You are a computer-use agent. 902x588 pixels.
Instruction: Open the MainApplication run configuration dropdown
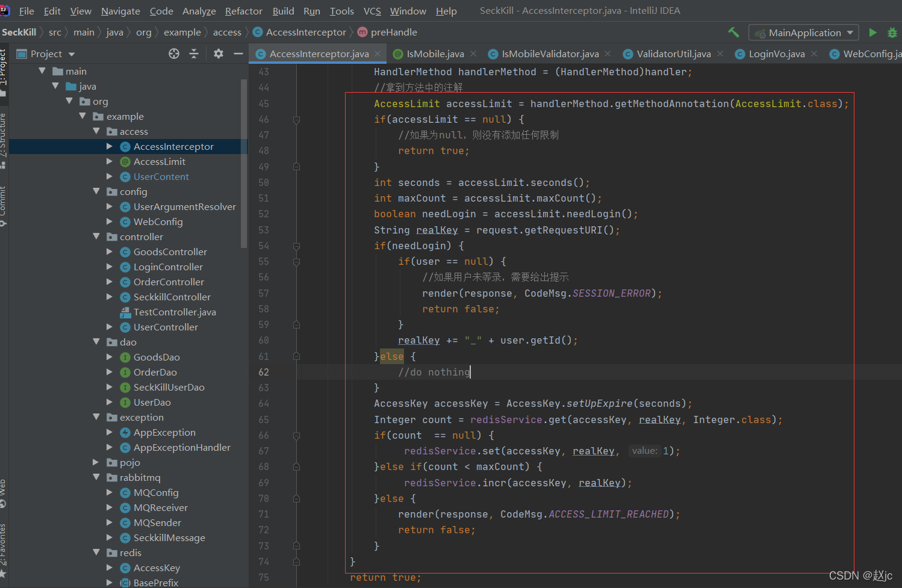[x=804, y=32]
